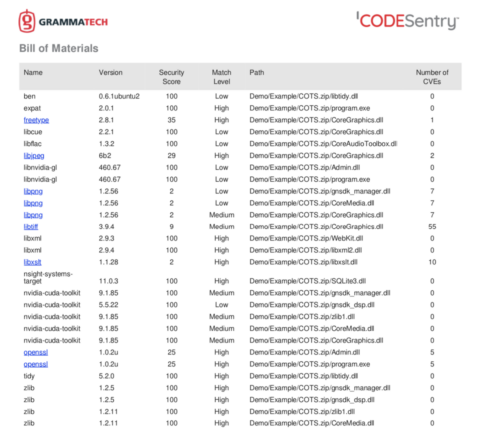Image resolution: width=480 pixels, height=436 pixels.
Task: Open the libjpeg link
Action: [x=34, y=156]
